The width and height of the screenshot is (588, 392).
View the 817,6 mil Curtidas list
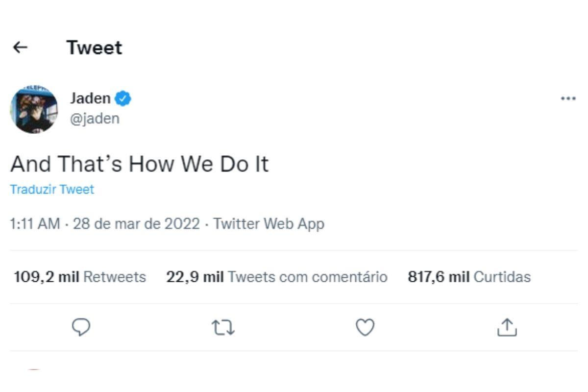[x=469, y=277]
